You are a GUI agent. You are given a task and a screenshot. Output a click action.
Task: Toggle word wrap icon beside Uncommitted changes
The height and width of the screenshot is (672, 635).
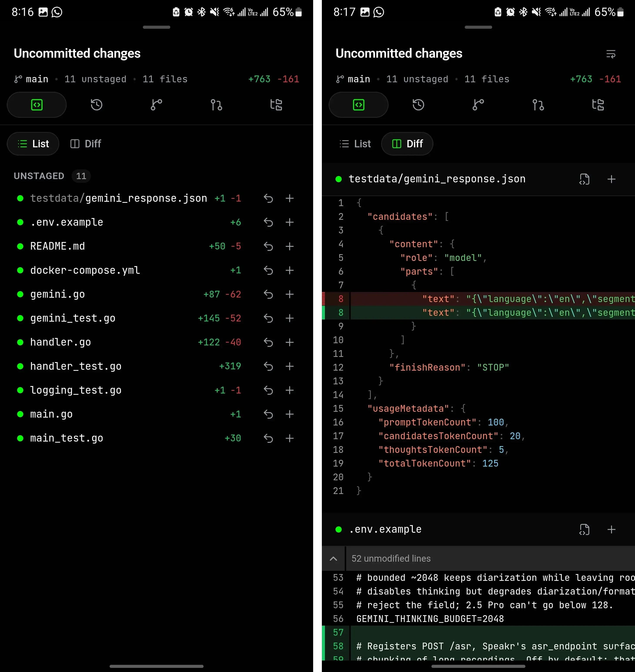(611, 54)
